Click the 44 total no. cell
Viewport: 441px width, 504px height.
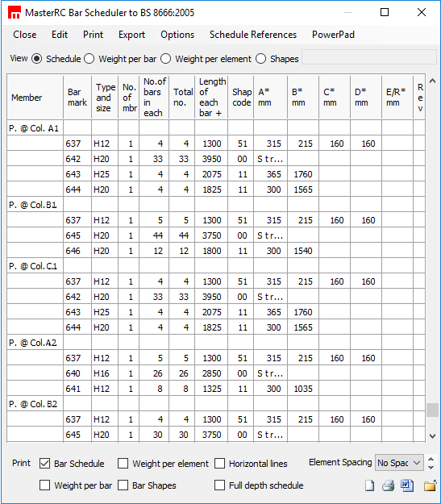[182, 235]
